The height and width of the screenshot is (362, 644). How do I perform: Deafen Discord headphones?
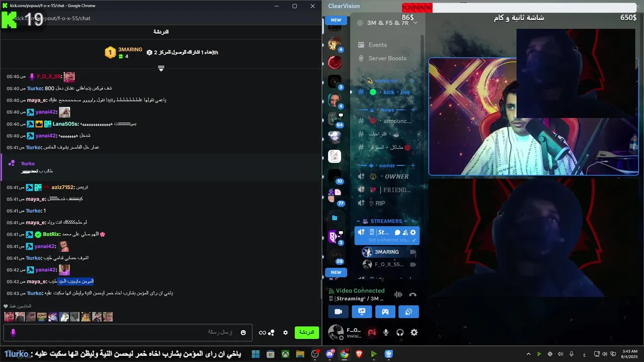(x=400, y=332)
